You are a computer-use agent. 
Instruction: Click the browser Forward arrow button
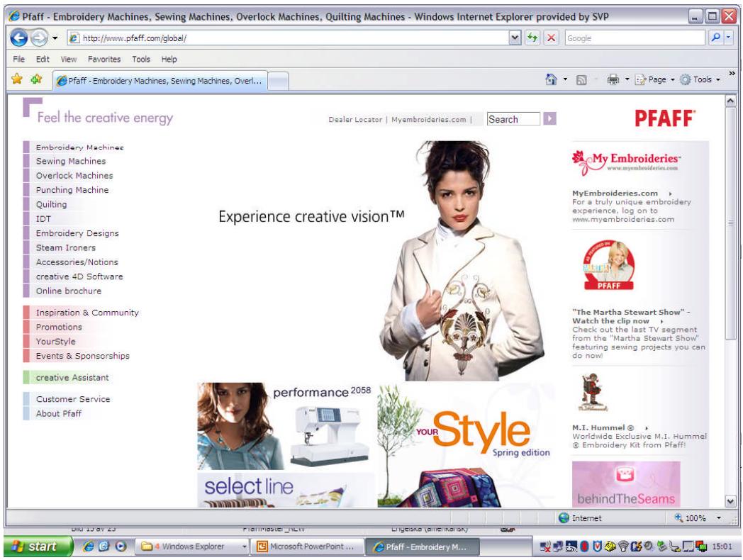pyautogui.click(x=39, y=38)
